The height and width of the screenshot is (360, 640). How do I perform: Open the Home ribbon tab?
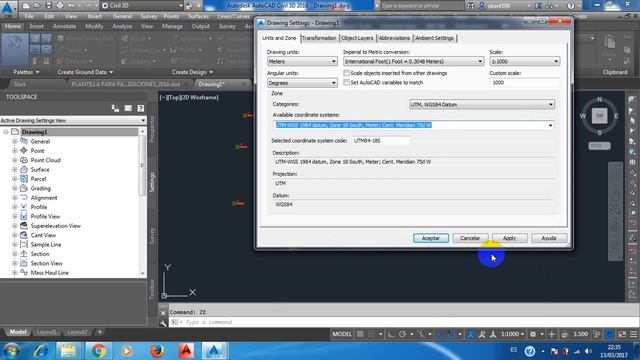click(x=13, y=26)
